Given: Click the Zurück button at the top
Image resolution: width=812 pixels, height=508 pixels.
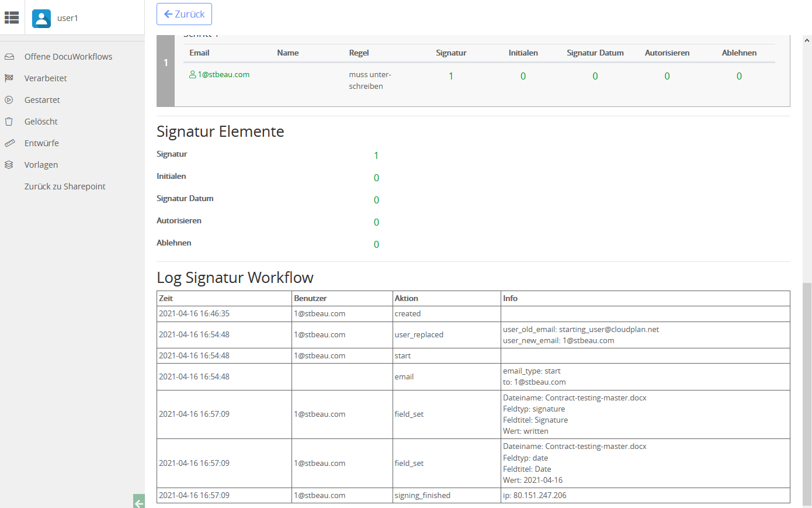Looking at the screenshot, I should [184, 14].
